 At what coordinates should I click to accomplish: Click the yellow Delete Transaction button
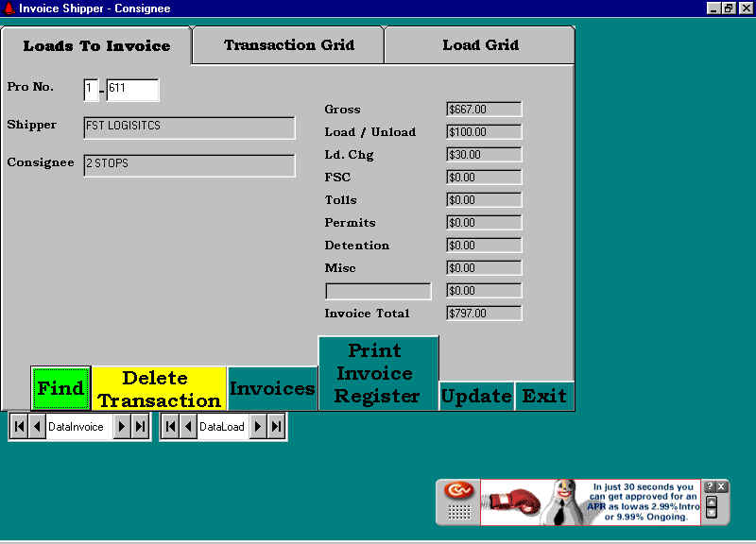(159, 389)
